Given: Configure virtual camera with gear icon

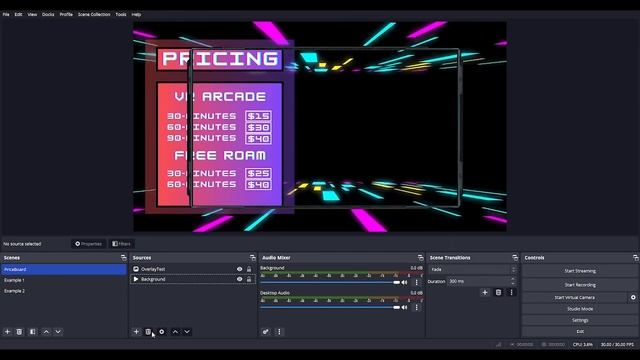Looking at the screenshot, I should pyautogui.click(x=633, y=298).
